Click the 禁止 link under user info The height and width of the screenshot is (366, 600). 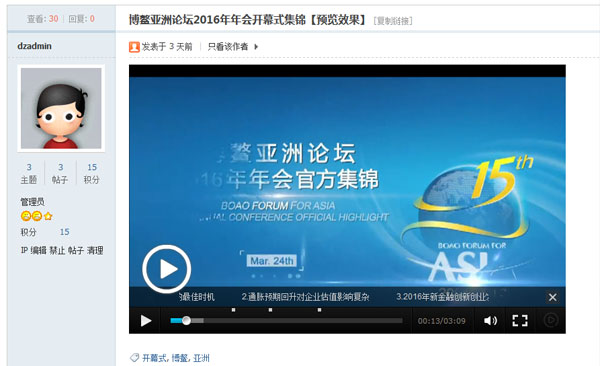[x=57, y=250]
